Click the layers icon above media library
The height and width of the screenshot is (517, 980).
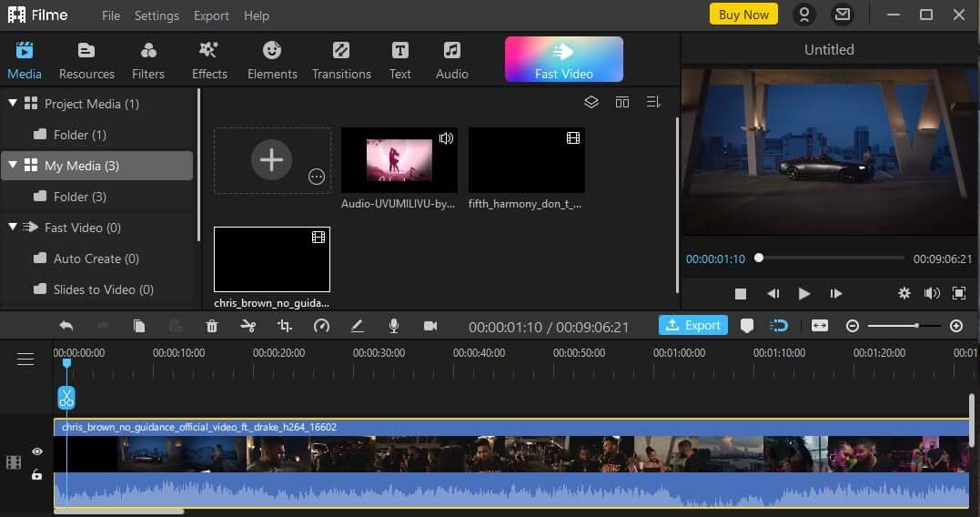tap(591, 102)
